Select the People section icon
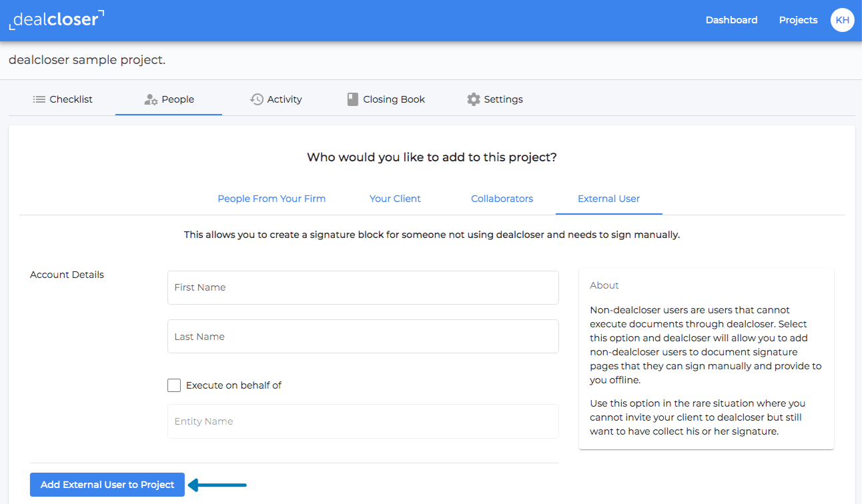Viewport: 862px width, 504px height. pos(149,99)
